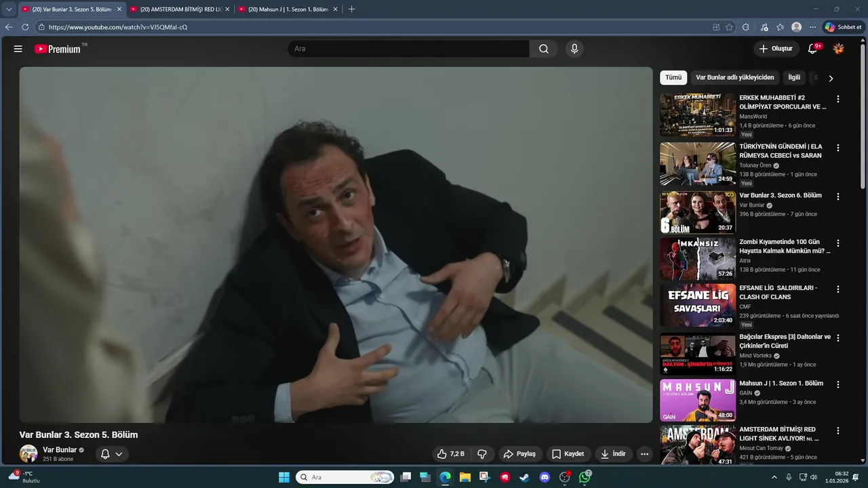
Task: Open the Windows Start menu
Action: (284, 477)
